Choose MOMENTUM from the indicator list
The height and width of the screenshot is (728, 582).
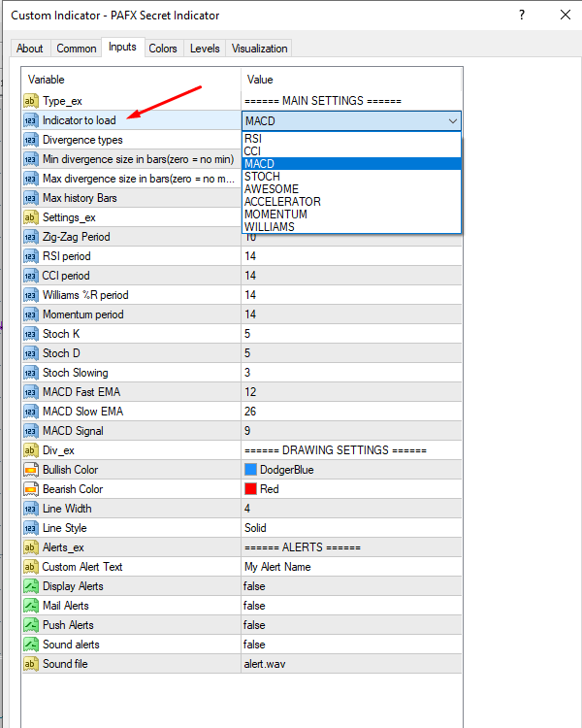[351, 215]
